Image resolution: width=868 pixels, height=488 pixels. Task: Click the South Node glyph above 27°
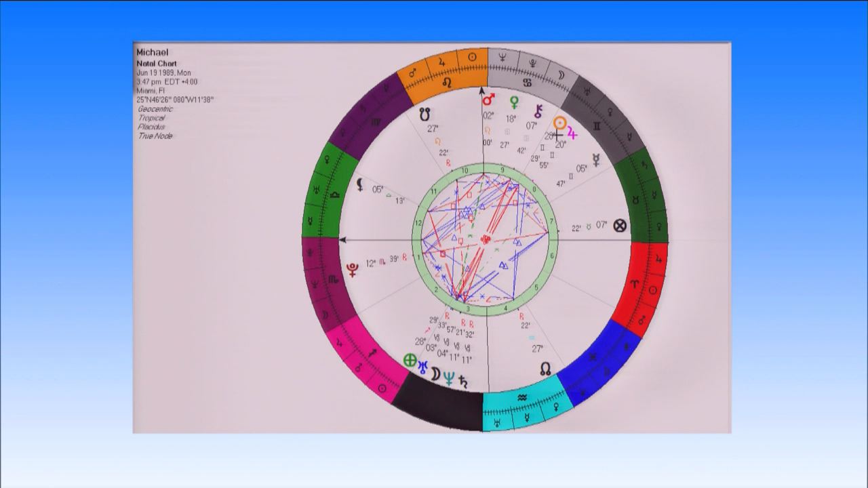[425, 113]
